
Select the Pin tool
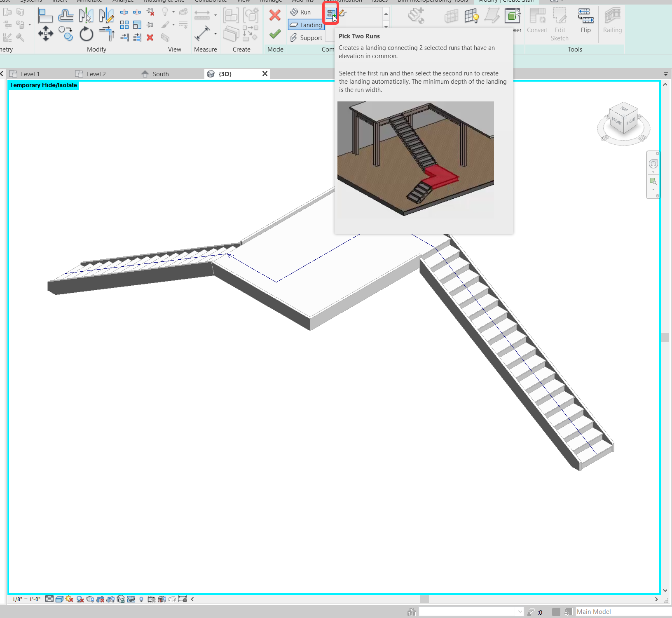150,25
